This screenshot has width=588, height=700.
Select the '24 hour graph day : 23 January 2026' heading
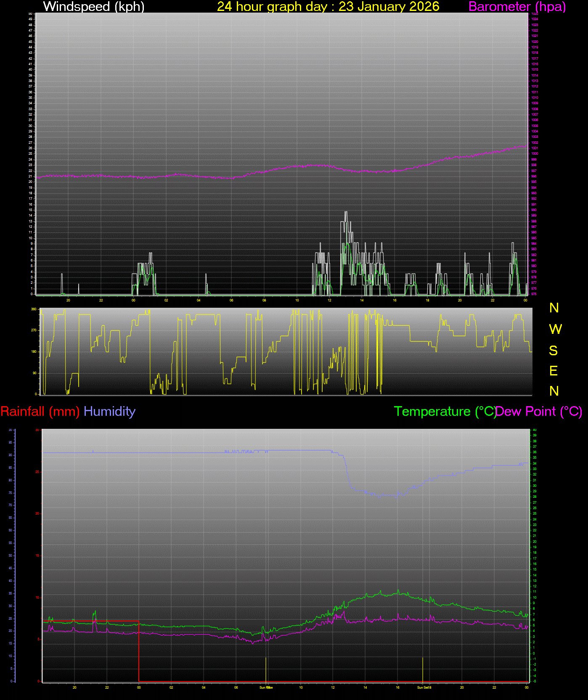pos(328,6)
